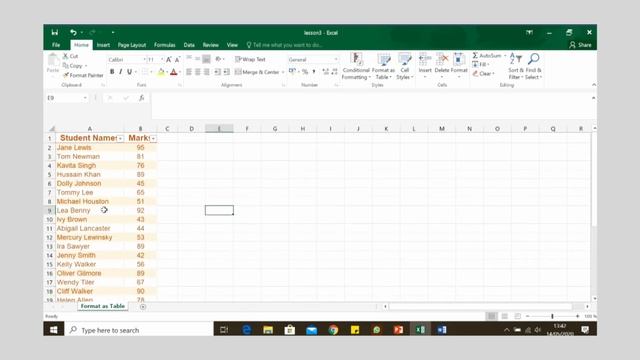The height and width of the screenshot is (360, 640).
Task: Switch to the Insert tab
Action: click(x=103, y=45)
